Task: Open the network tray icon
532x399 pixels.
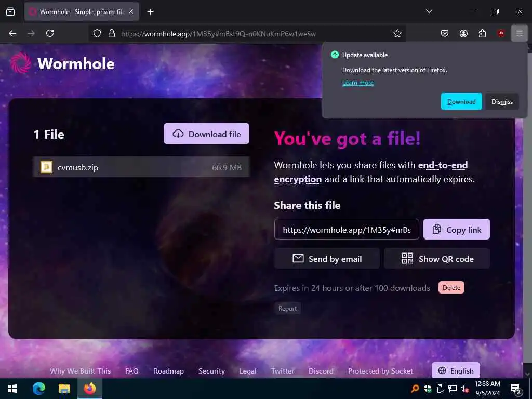Action: tap(453, 389)
